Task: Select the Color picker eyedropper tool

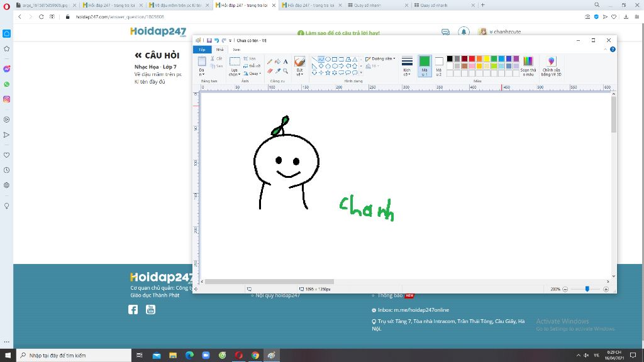Action: 277,70
